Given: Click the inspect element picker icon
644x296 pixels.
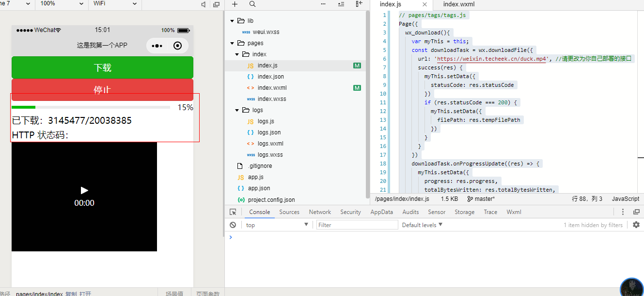Looking at the screenshot, I should (x=233, y=212).
